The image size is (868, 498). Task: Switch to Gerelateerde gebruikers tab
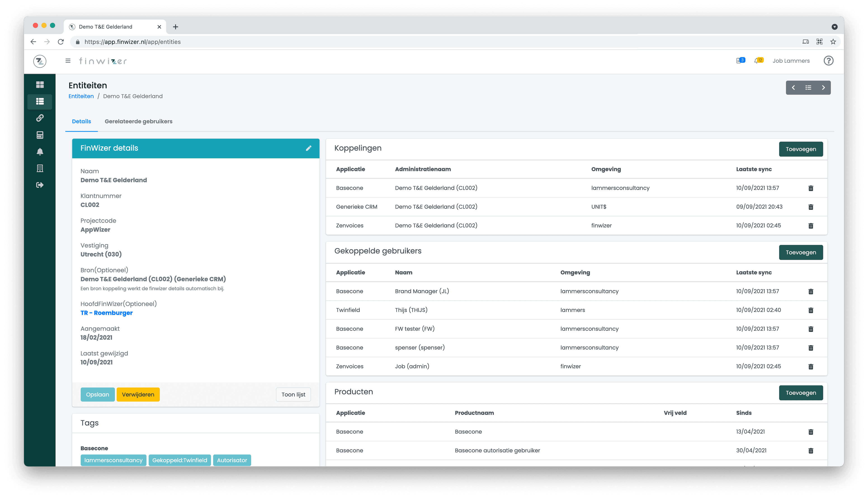pyautogui.click(x=138, y=122)
